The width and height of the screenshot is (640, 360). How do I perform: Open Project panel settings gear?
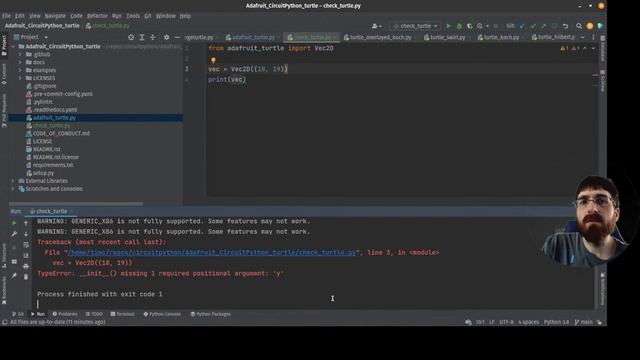click(x=166, y=37)
